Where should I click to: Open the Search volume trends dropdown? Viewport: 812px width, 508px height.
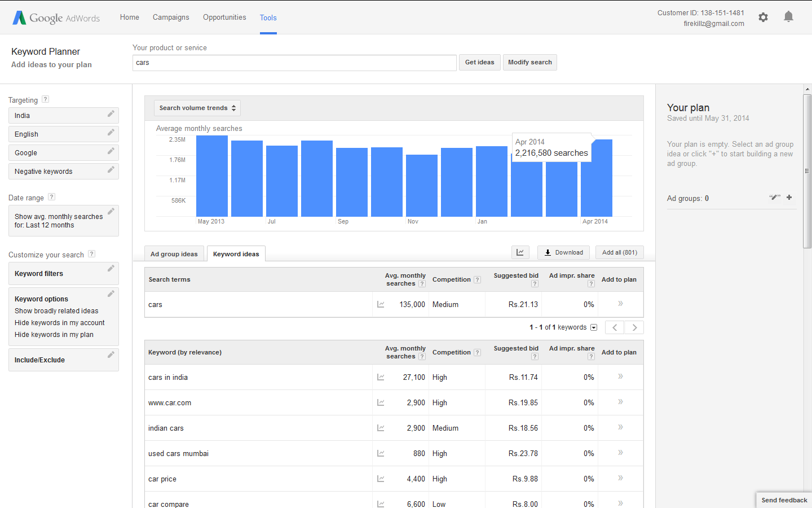(x=197, y=108)
